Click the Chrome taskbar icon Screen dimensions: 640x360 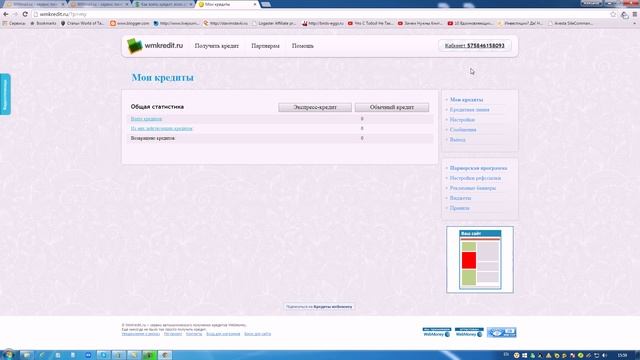click(165, 355)
